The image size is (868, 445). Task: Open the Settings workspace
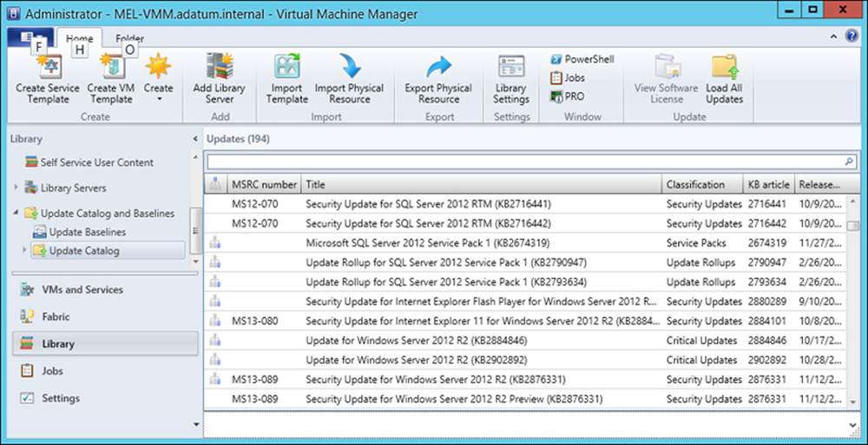[105, 398]
